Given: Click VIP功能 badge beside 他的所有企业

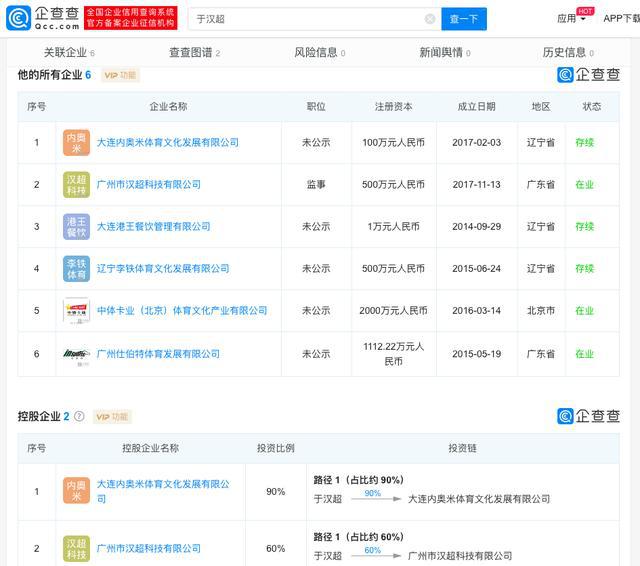Looking at the screenshot, I should tap(119, 75).
